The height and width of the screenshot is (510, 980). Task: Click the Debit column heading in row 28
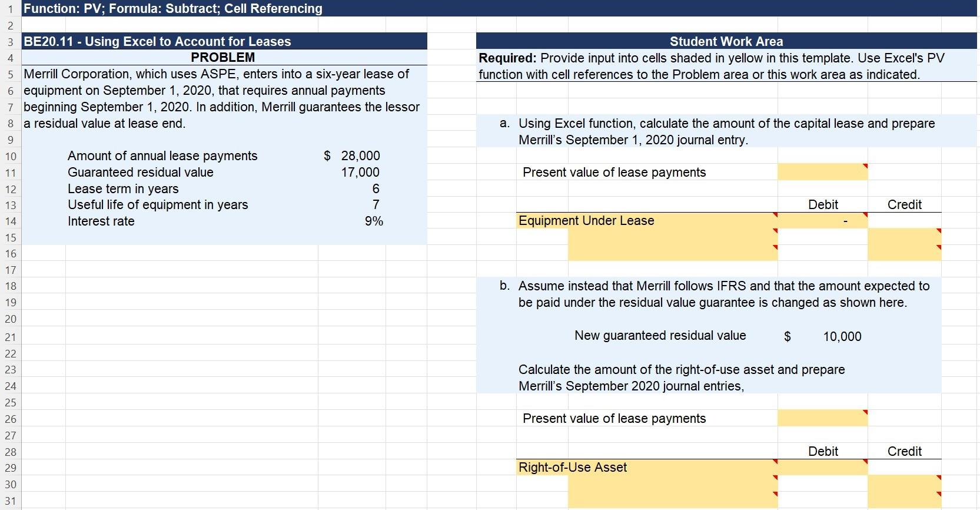(823, 451)
